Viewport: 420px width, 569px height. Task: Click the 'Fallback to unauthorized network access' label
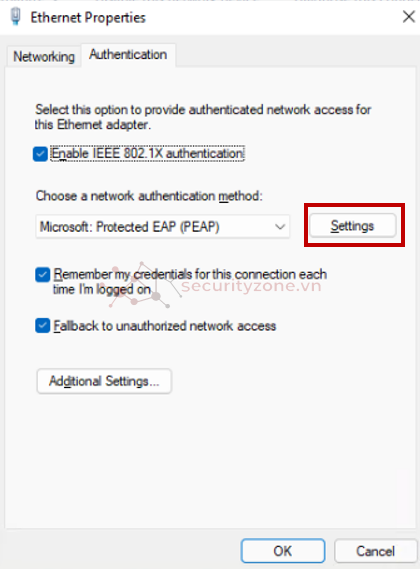[165, 326]
